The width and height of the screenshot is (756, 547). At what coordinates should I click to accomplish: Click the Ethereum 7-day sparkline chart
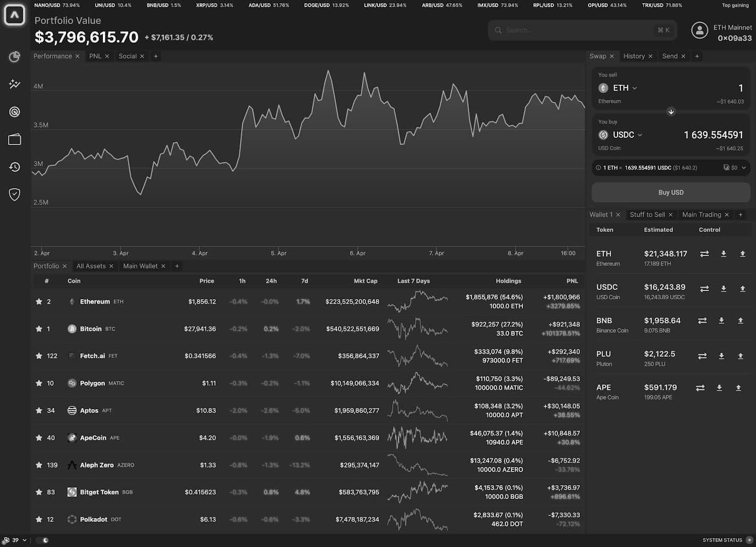pos(417,301)
